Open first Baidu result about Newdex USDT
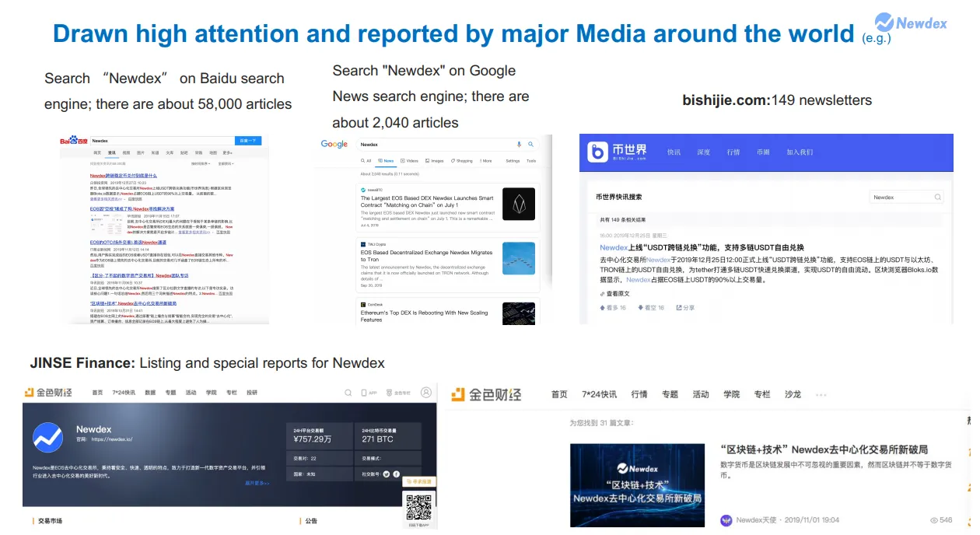This screenshot has width=980, height=535. click(123, 176)
